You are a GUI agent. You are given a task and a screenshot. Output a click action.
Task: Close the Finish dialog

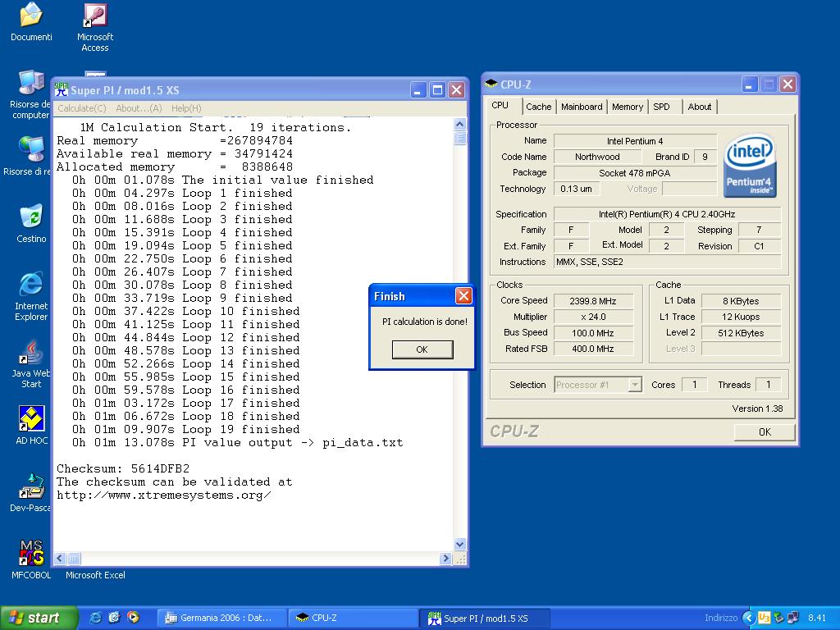(463, 295)
